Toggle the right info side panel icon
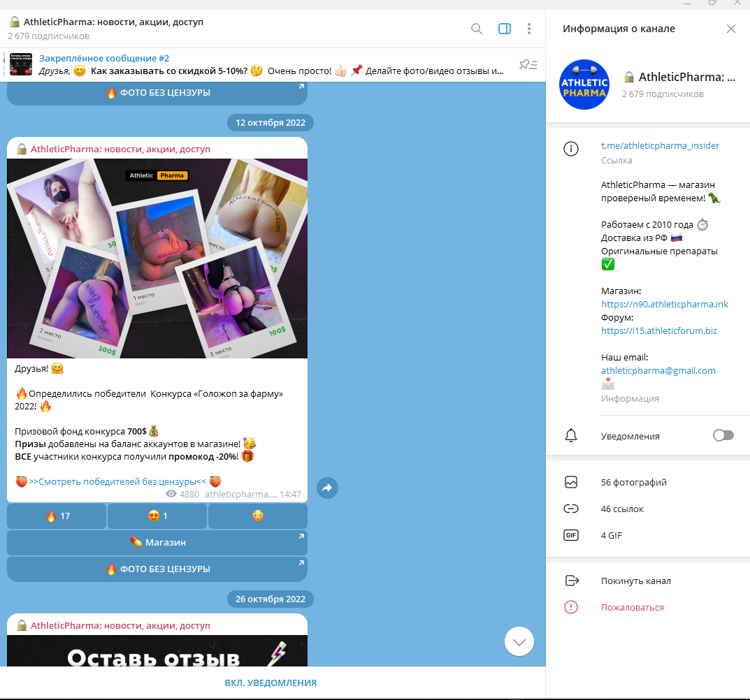Screen dimensions: 750x700 [504, 29]
